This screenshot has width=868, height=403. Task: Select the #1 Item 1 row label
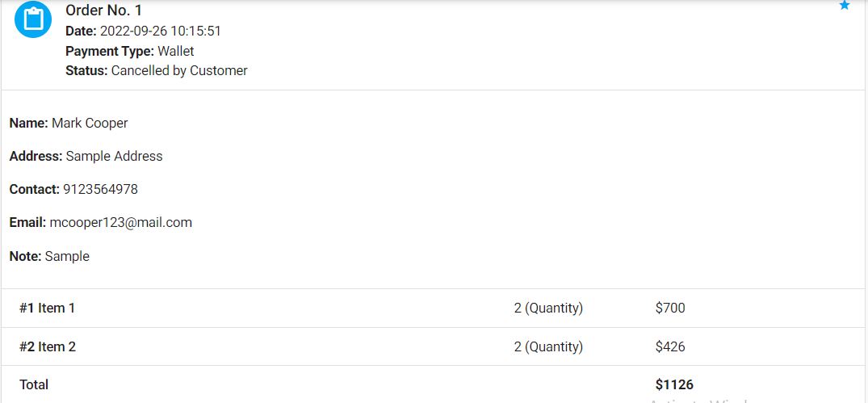47,308
